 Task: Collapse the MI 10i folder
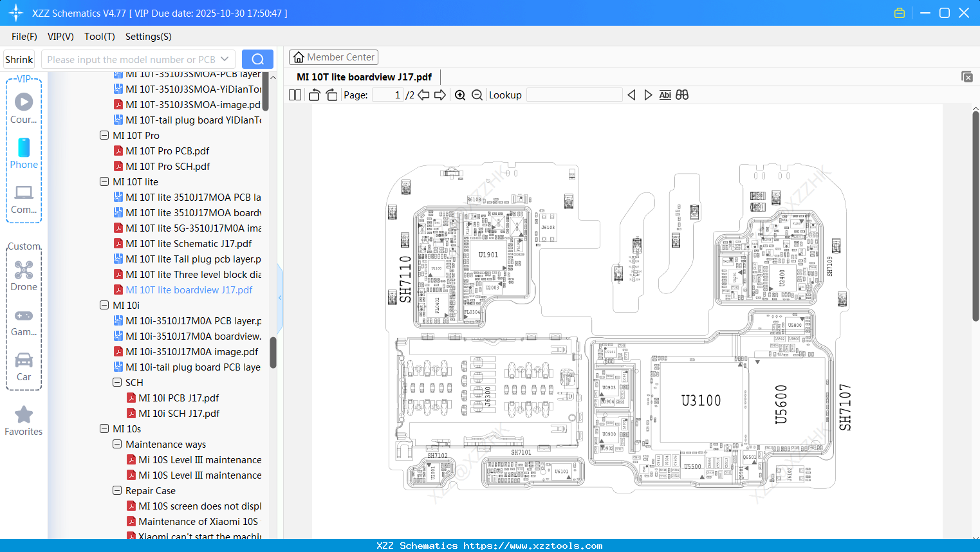pyautogui.click(x=104, y=305)
